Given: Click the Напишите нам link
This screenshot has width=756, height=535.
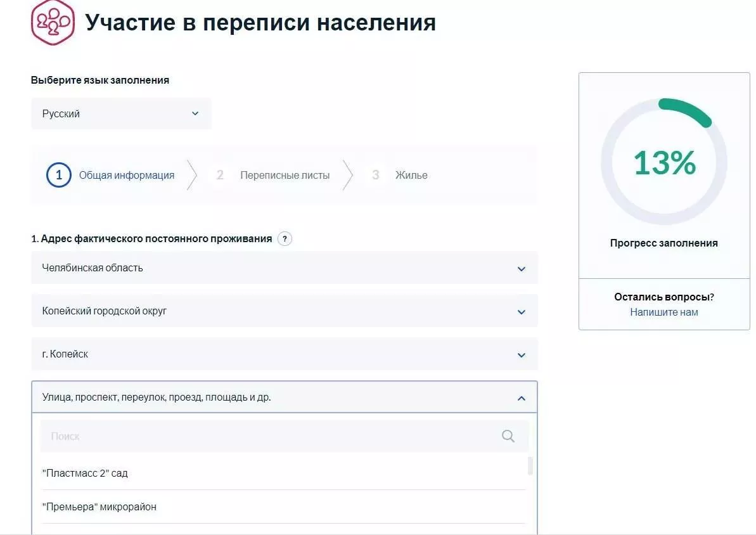Looking at the screenshot, I should point(663,312).
